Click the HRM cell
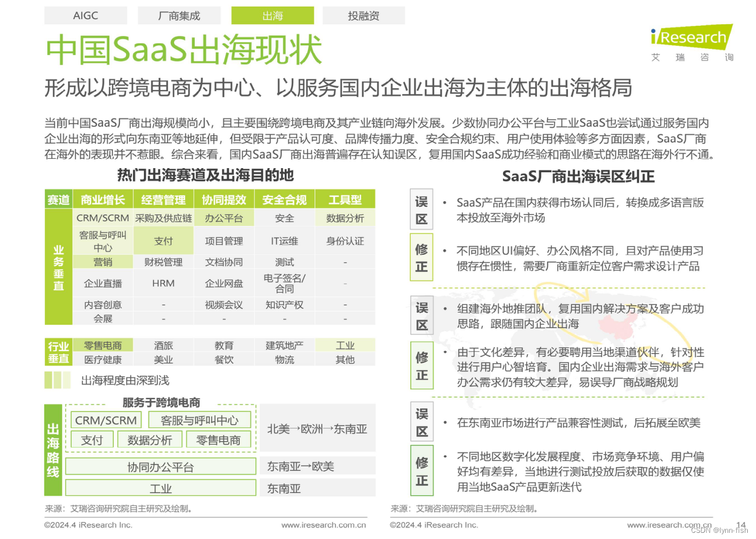Viewport: 756px width, 539px height. [163, 283]
